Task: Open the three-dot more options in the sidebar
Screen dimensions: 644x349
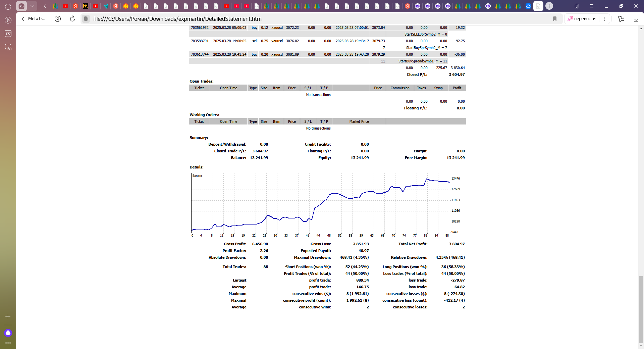Action: tap(8, 343)
